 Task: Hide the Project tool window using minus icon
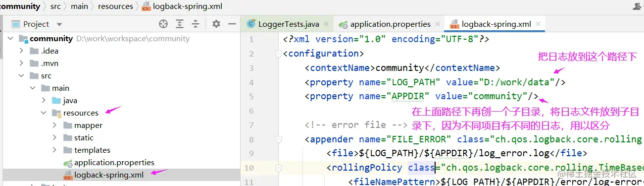(232, 24)
